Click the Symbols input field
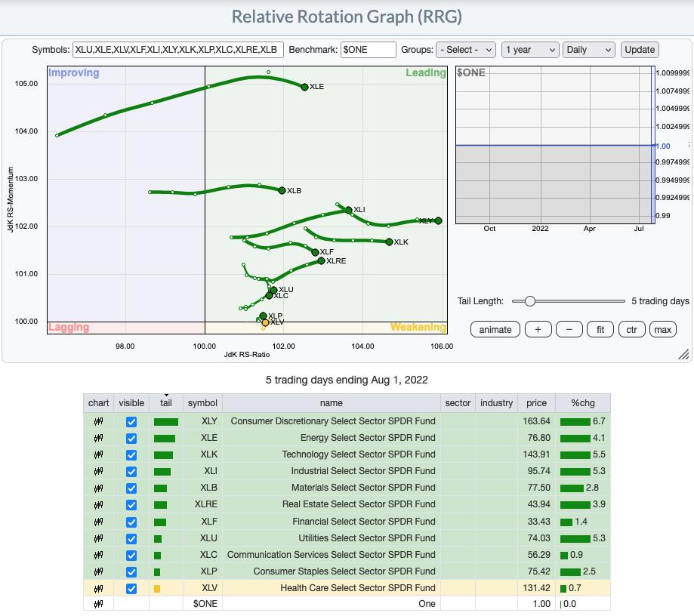Viewport: 694px width, 616px height. pos(178,50)
